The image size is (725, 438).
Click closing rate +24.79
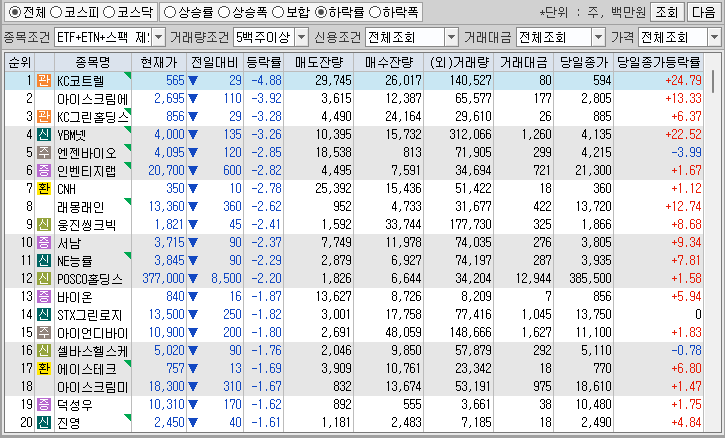(x=683, y=80)
